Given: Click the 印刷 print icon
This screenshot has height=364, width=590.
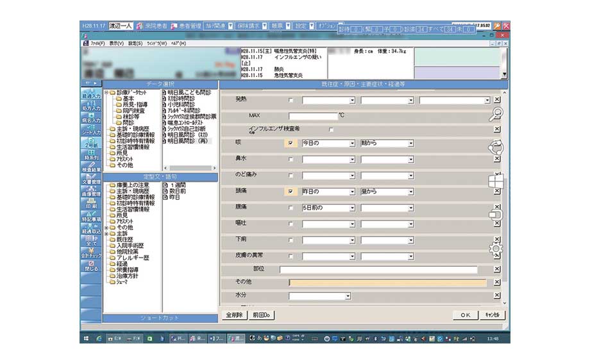Looking at the screenshot, I should click(91, 204).
